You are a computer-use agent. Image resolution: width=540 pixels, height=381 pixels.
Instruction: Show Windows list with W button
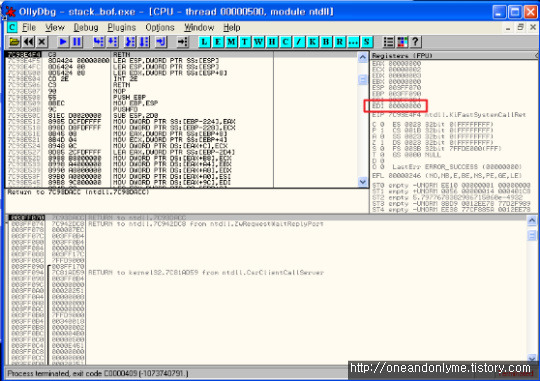258,42
